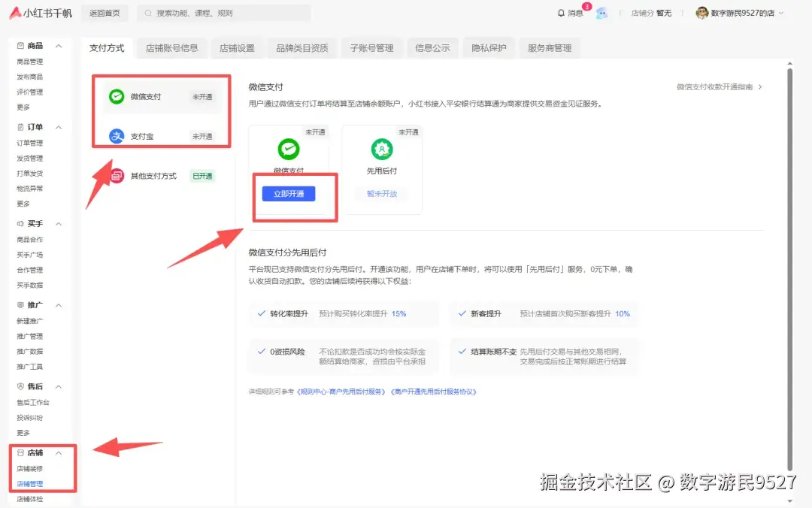This screenshot has width=812, height=508.
Task: Click the search magnifier icon
Action: pos(148,13)
